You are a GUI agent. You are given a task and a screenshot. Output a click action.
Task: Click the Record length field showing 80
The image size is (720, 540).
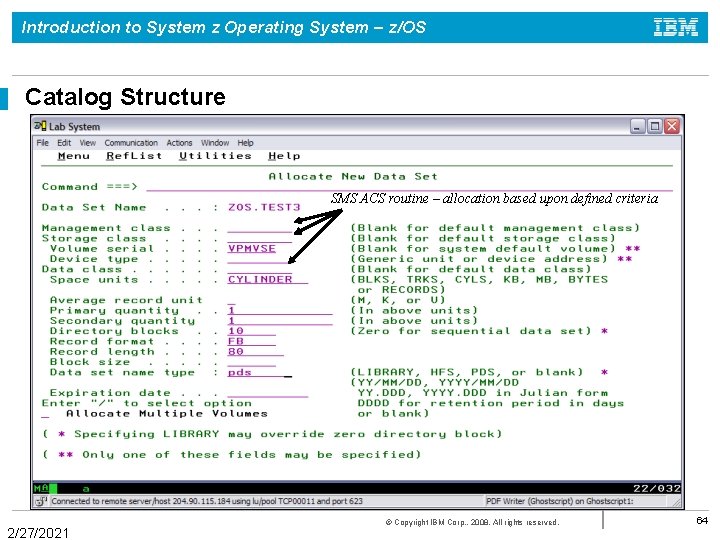pyautogui.click(x=255, y=352)
